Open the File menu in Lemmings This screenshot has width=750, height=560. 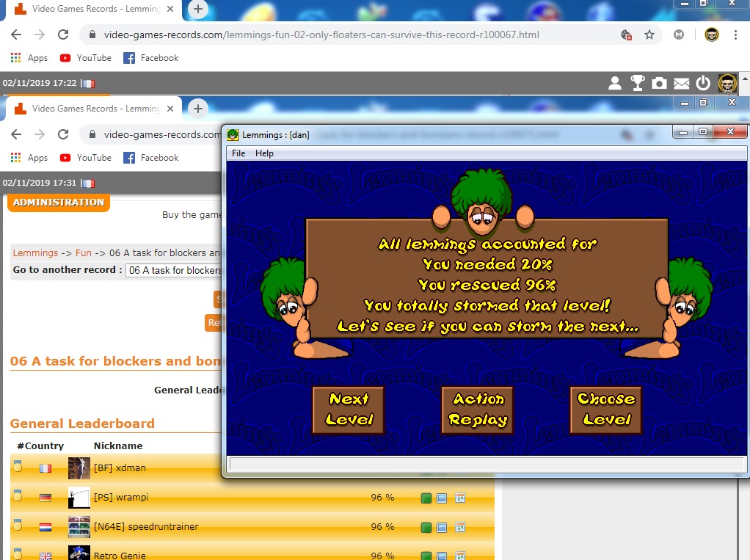[239, 153]
